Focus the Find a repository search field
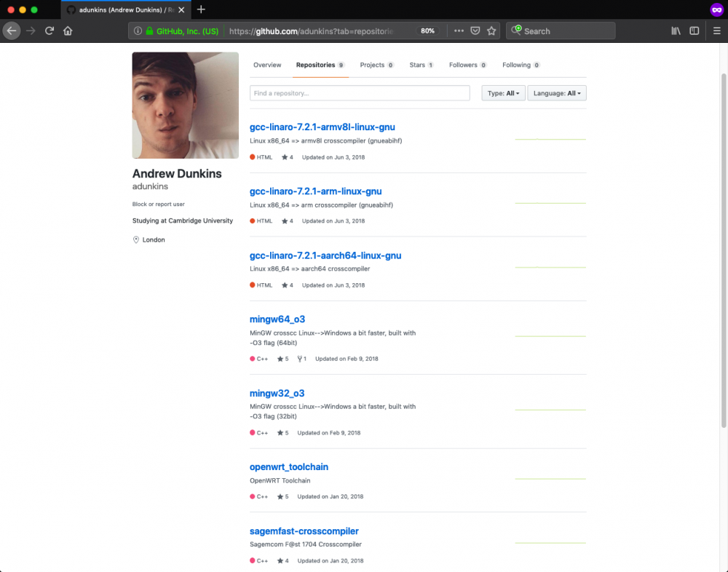 tap(360, 93)
